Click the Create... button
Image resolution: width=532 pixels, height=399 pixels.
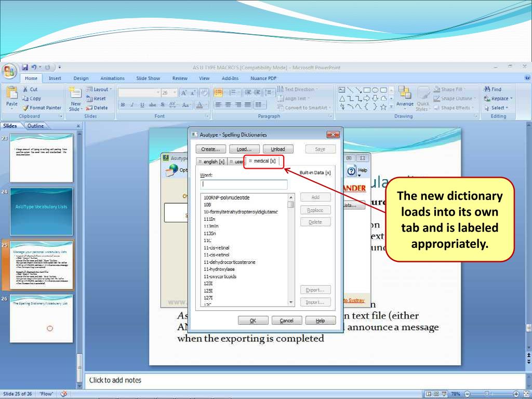click(x=211, y=149)
